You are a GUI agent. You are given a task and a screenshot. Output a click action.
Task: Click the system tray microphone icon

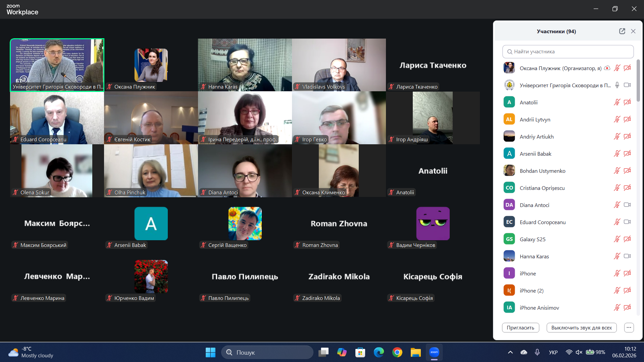tap(537, 352)
